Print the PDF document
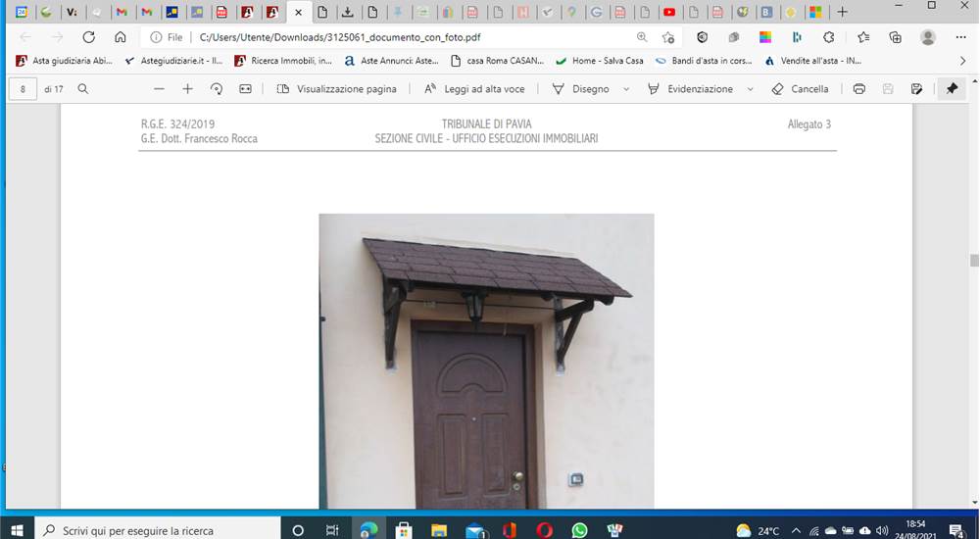Viewport: 980px width, 539px height. pyautogui.click(x=859, y=89)
